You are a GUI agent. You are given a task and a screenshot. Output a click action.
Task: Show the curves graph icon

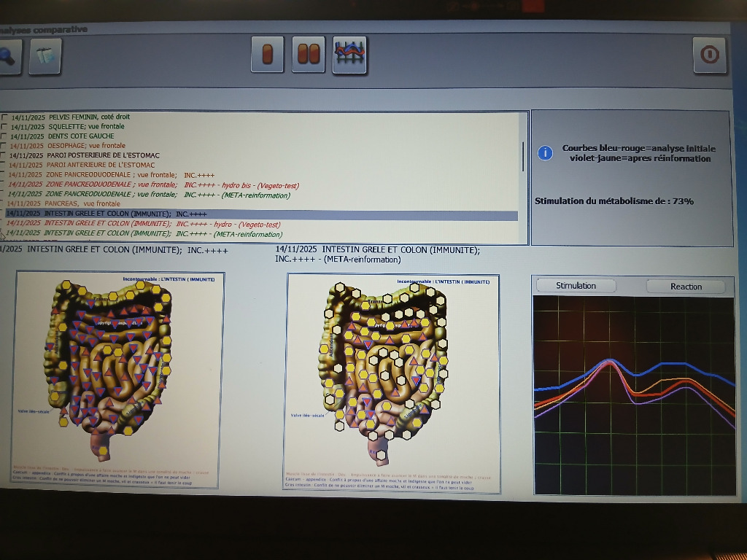point(349,55)
